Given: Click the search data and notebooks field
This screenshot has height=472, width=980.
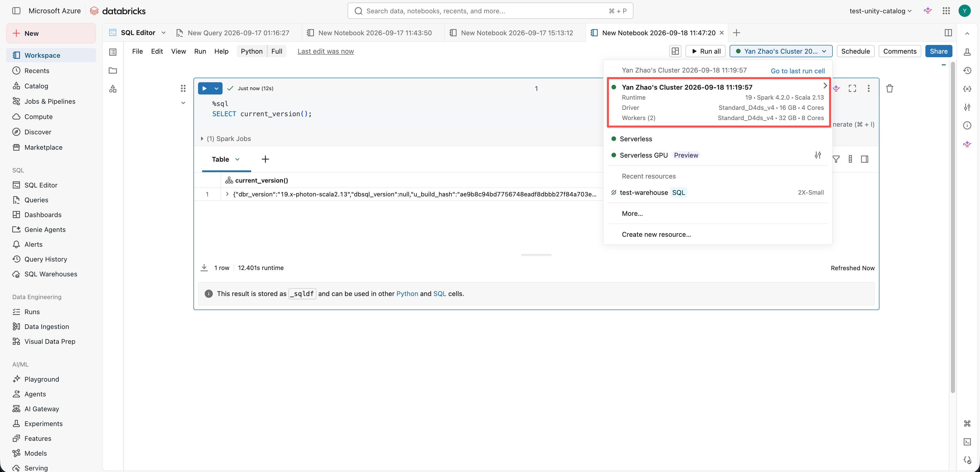Looking at the screenshot, I should click(490, 11).
